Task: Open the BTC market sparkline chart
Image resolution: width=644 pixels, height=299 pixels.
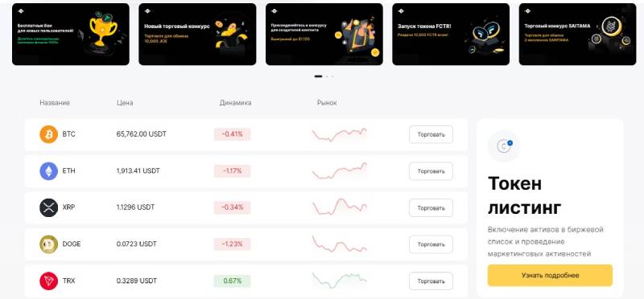Action: (339, 134)
